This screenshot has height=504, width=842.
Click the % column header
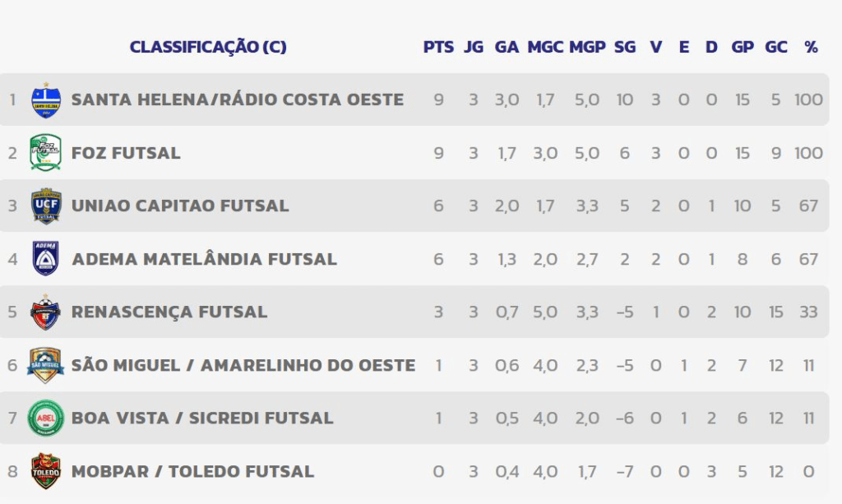click(x=811, y=47)
